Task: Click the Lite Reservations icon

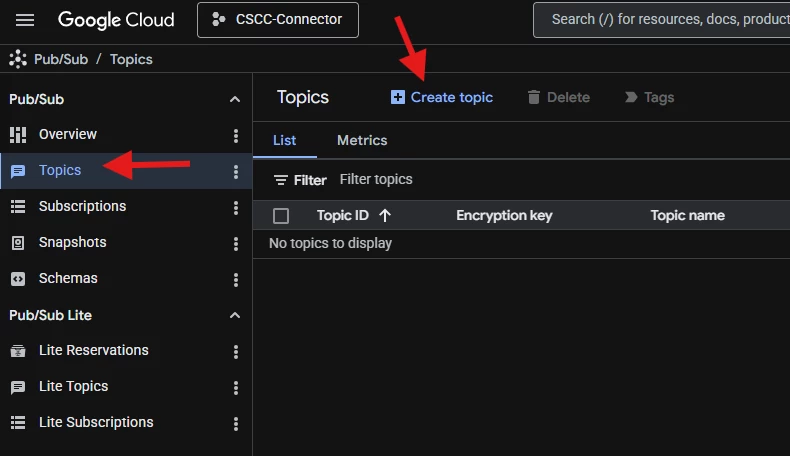Action: (x=18, y=351)
